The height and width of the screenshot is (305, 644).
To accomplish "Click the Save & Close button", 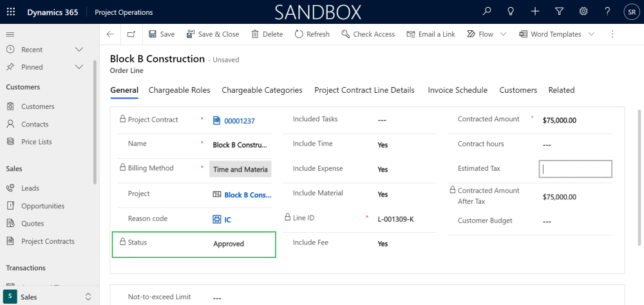I will [213, 34].
